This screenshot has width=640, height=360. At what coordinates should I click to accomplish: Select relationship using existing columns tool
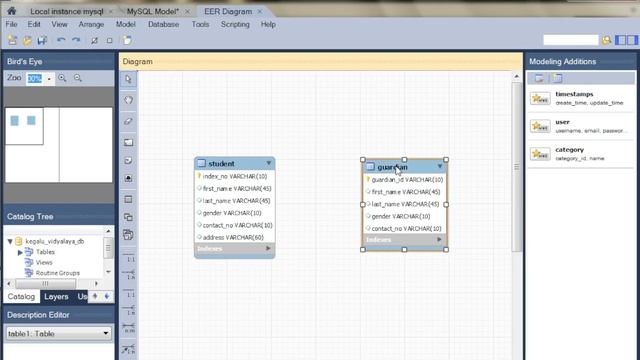[x=129, y=349]
